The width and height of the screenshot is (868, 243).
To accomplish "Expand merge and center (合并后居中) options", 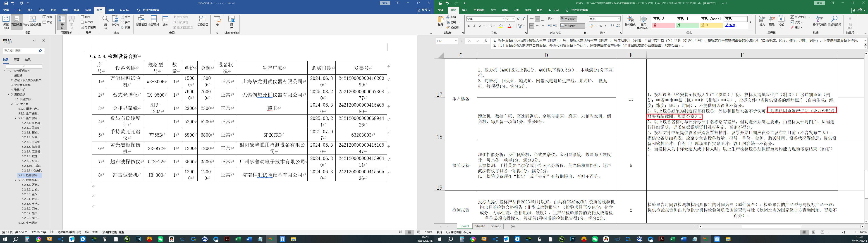I will [583, 26].
